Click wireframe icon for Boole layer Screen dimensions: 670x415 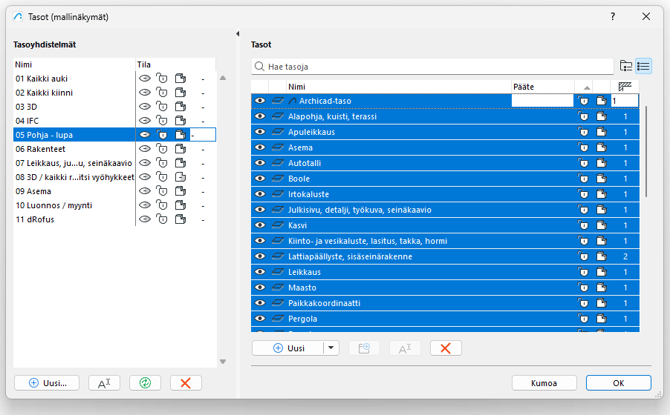pyautogui.click(x=277, y=178)
